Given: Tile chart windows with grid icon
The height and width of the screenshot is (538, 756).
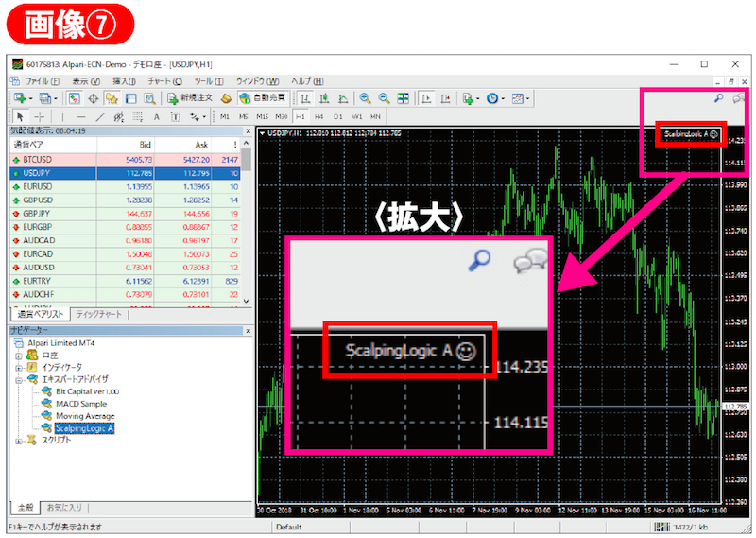Looking at the screenshot, I should 403,98.
